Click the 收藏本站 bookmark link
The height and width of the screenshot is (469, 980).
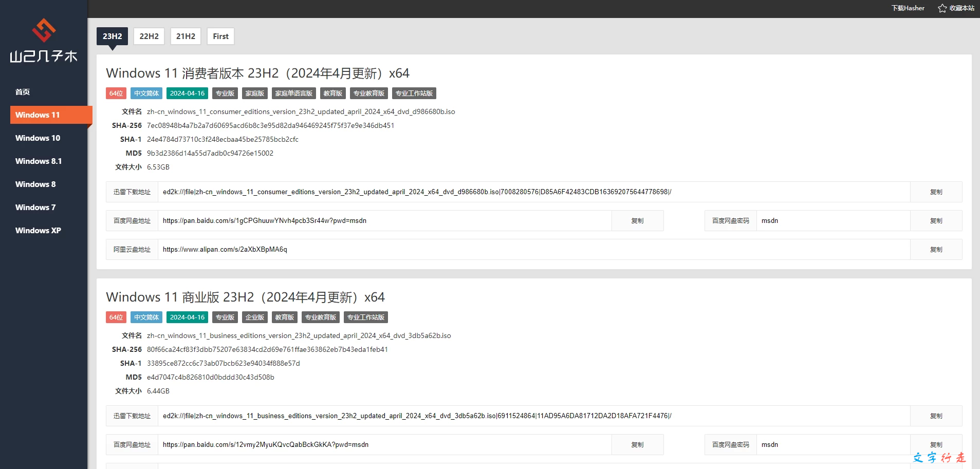tap(961, 8)
